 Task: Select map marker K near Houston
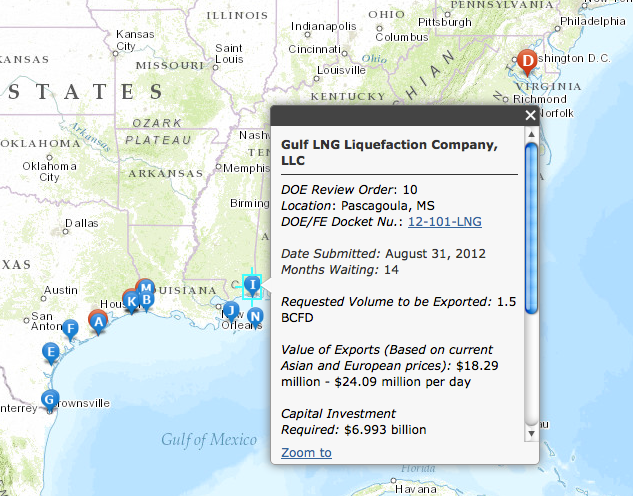[x=131, y=302]
